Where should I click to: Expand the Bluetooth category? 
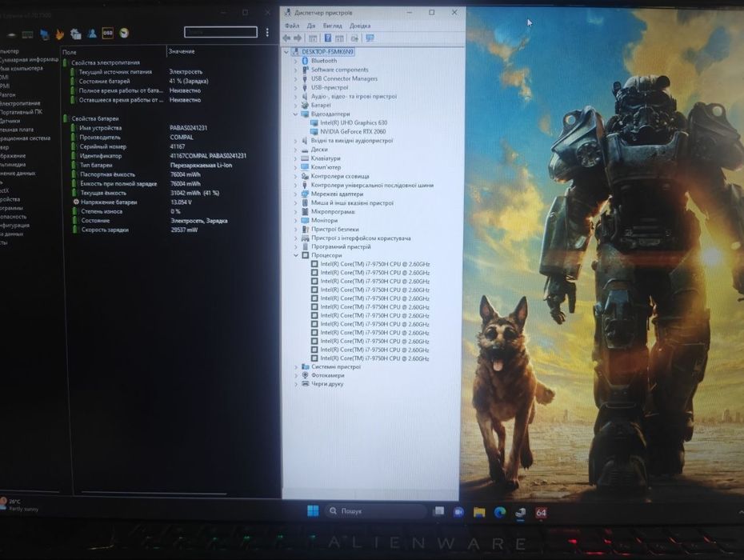pyautogui.click(x=296, y=62)
